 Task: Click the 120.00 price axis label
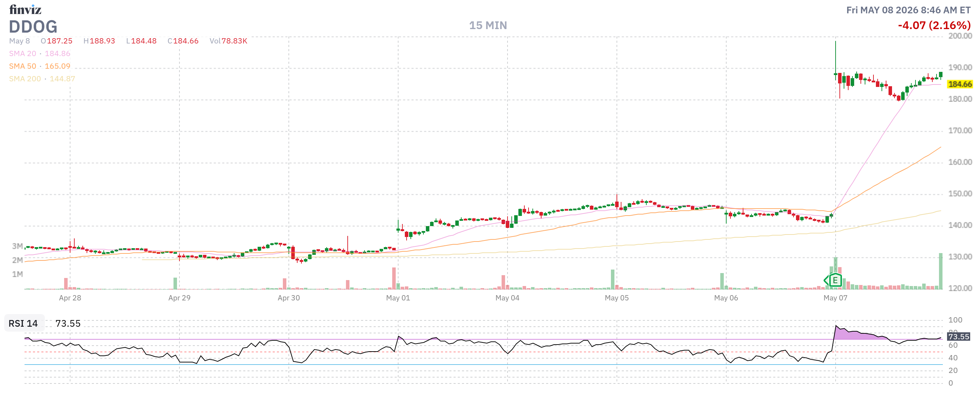960,288
